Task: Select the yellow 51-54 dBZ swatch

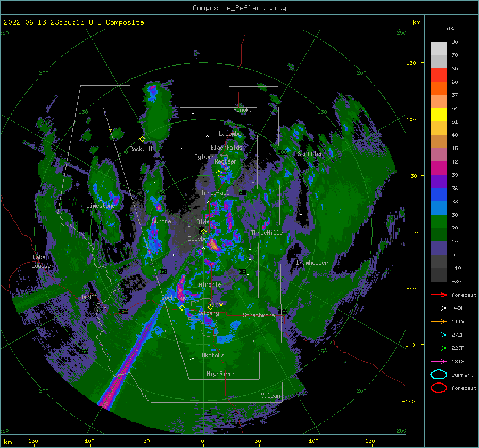Action: tap(439, 115)
